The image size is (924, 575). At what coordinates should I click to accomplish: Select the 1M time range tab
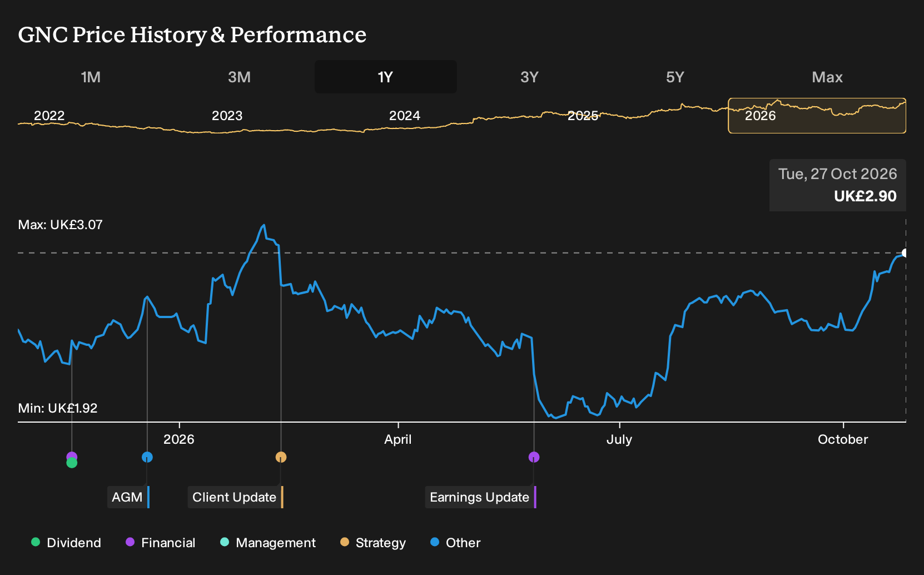click(x=91, y=77)
